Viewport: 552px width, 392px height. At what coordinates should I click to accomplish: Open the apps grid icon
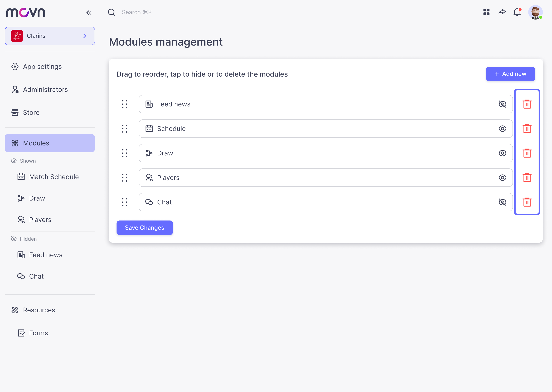click(486, 12)
